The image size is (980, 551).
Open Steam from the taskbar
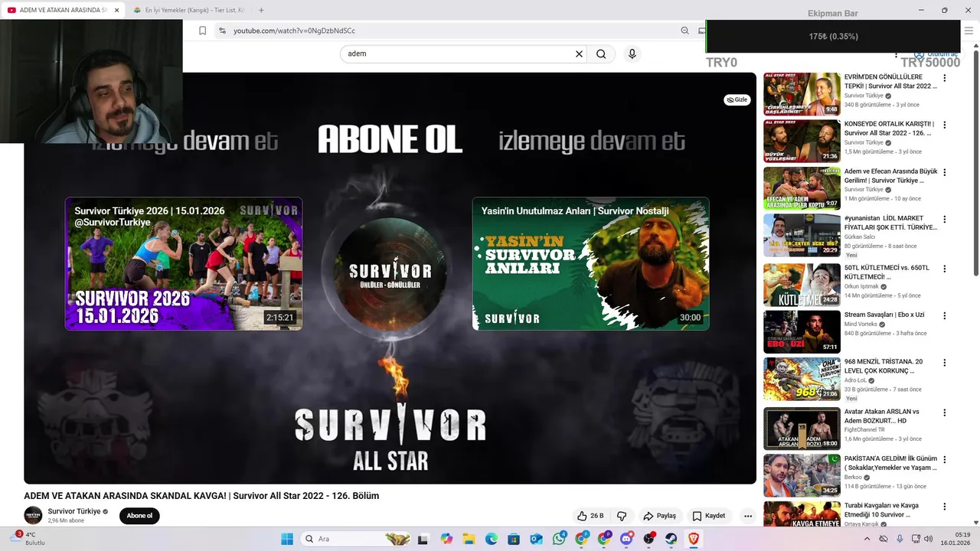pyautogui.click(x=671, y=539)
